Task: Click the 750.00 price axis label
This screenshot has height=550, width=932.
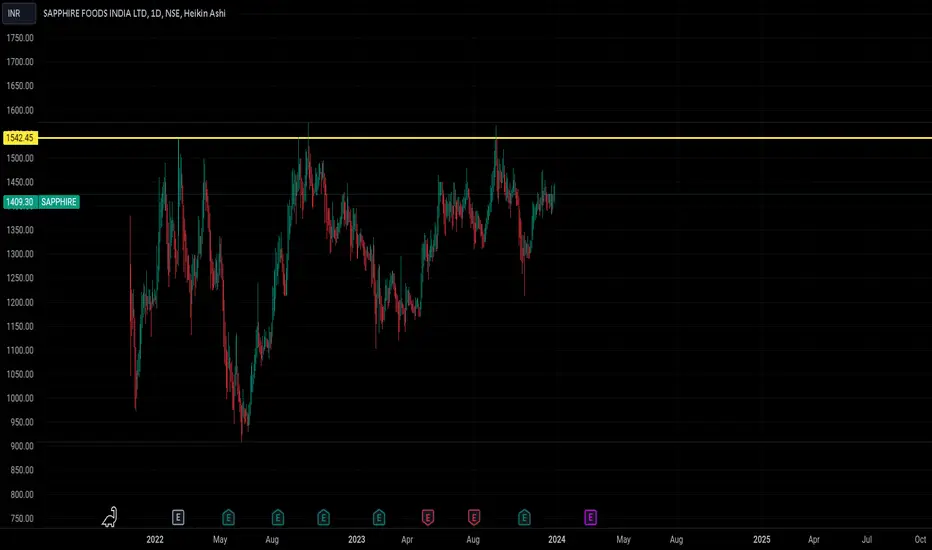Action: pyautogui.click(x=21, y=518)
